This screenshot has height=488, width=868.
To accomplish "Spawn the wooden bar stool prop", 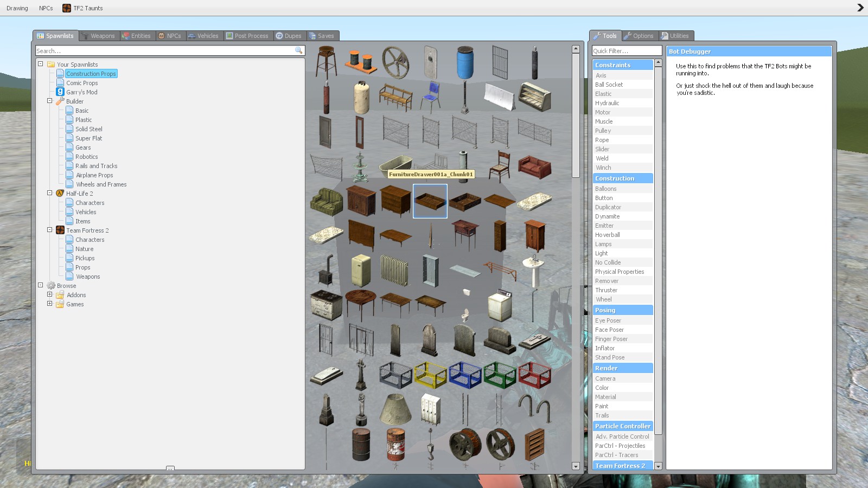I will pos(326,63).
